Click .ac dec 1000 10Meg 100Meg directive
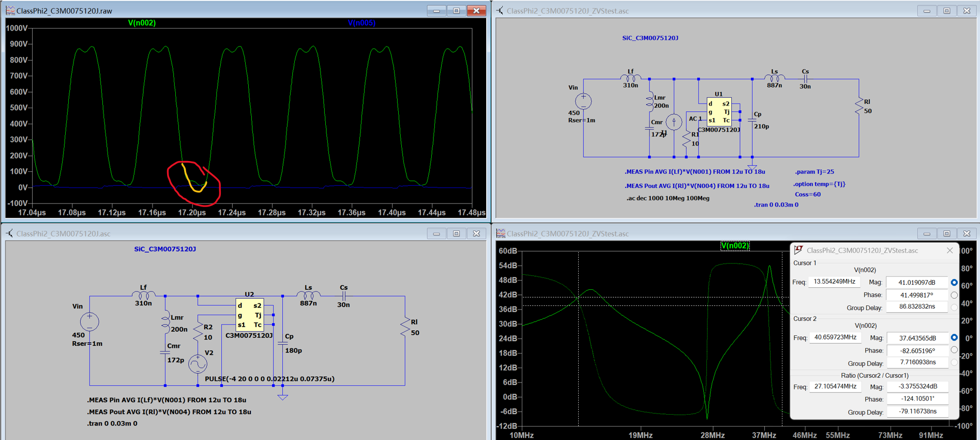 (x=668, y=198)
